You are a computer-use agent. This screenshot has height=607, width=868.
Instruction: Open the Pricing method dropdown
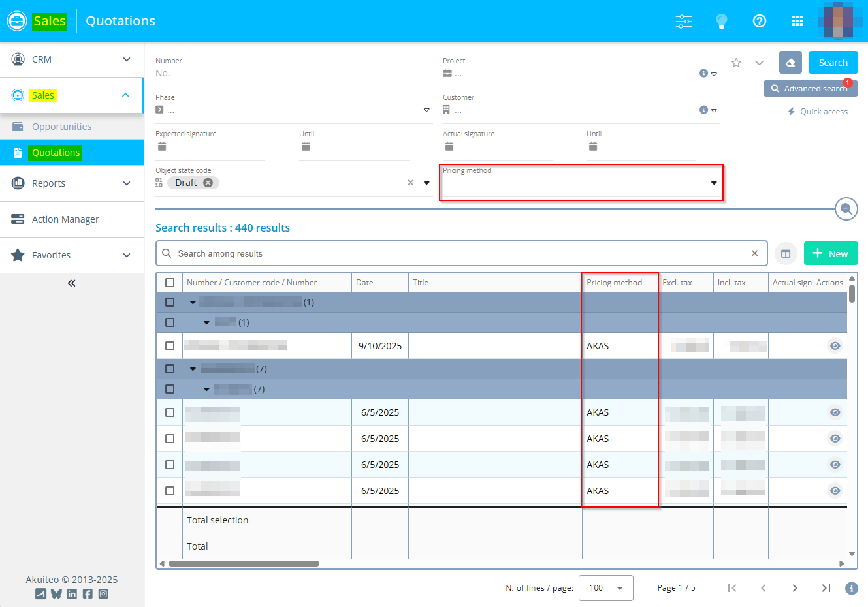coord(713,183)
